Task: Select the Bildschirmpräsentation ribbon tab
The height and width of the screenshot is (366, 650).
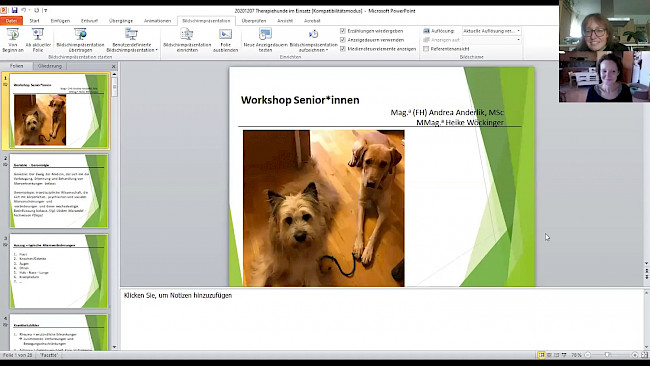Action: 206,21
